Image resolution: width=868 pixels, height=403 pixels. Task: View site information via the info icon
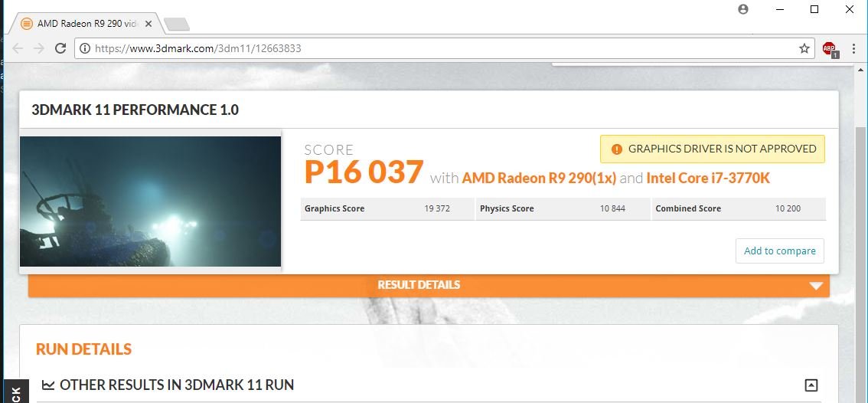point(85,48)
